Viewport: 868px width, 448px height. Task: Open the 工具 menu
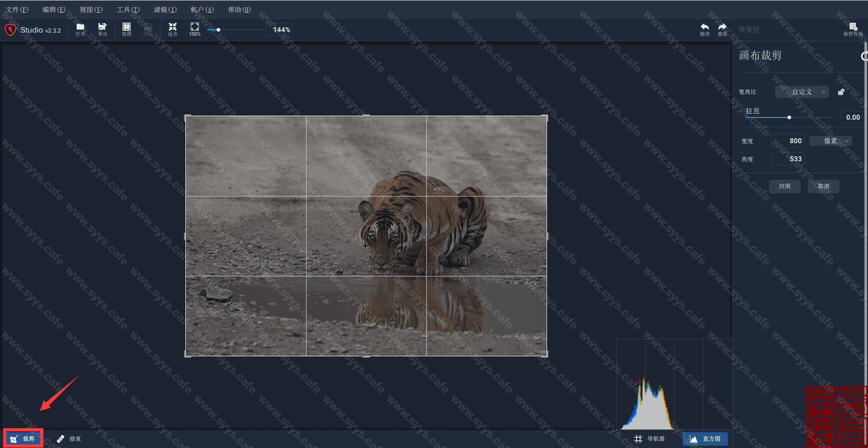coord(128,9)
